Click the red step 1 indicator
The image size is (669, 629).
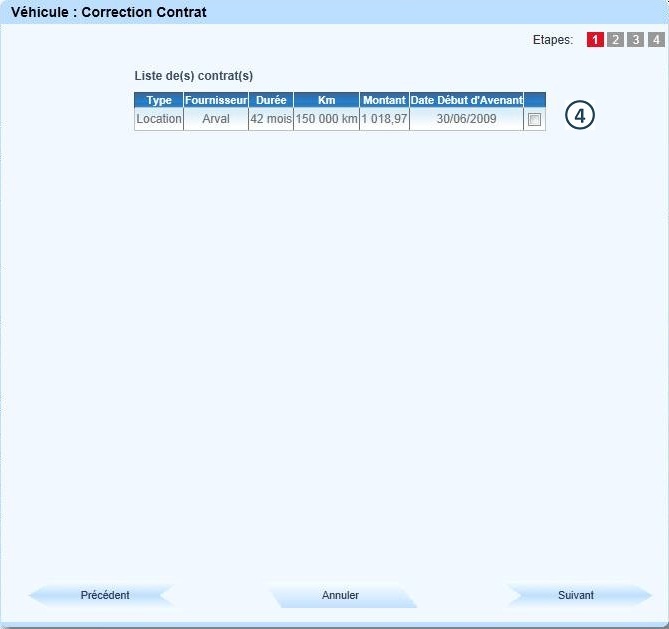pos(595,40)
